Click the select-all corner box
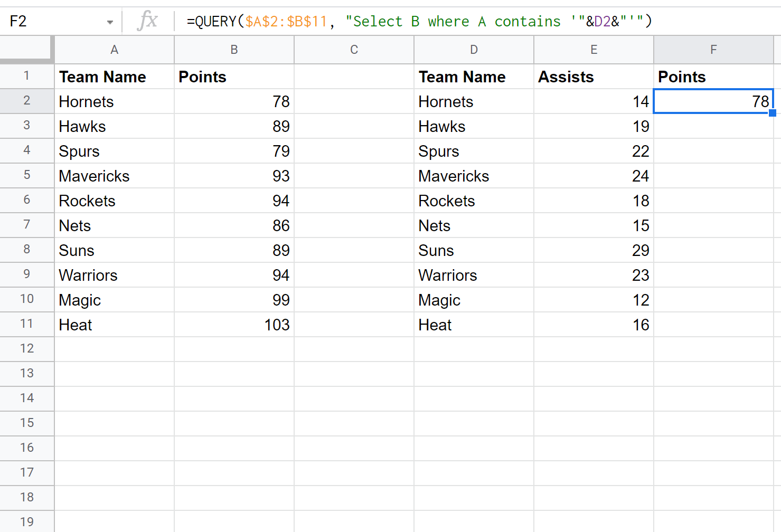Image resolution: width=781 pixels, height=532 pixels. 26,50
